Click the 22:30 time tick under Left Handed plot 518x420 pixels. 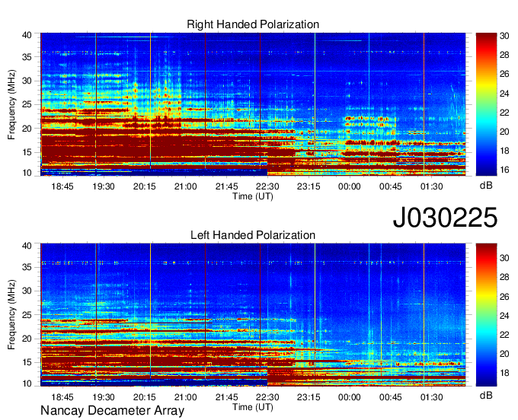(267, 397)
